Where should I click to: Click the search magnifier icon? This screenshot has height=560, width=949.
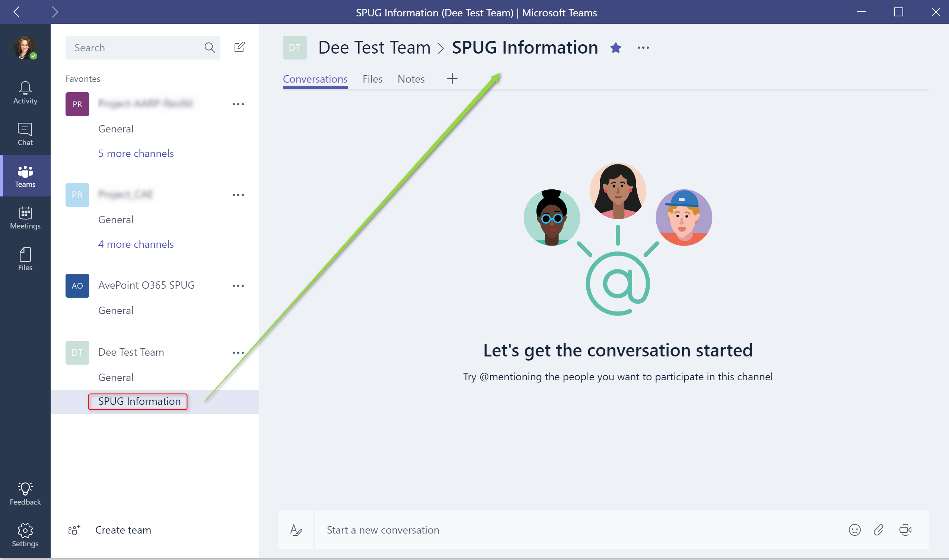[x=210, y=48]
